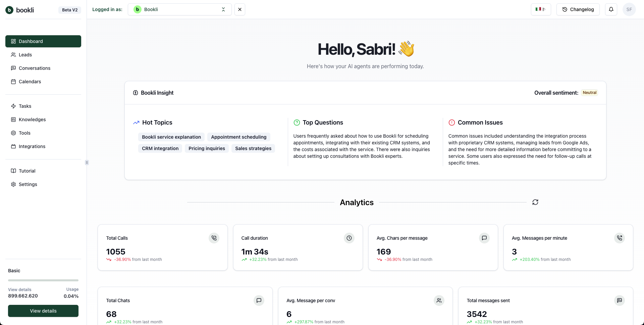Select Calendars in the sidebar
Viewport: 644px width, 325px height.
(x=43, y=82)
